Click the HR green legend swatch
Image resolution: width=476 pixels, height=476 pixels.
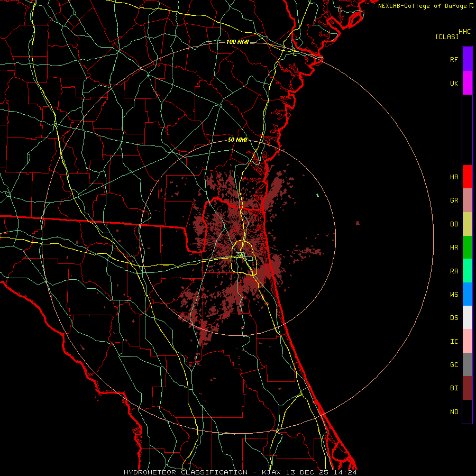coord(467,248)
